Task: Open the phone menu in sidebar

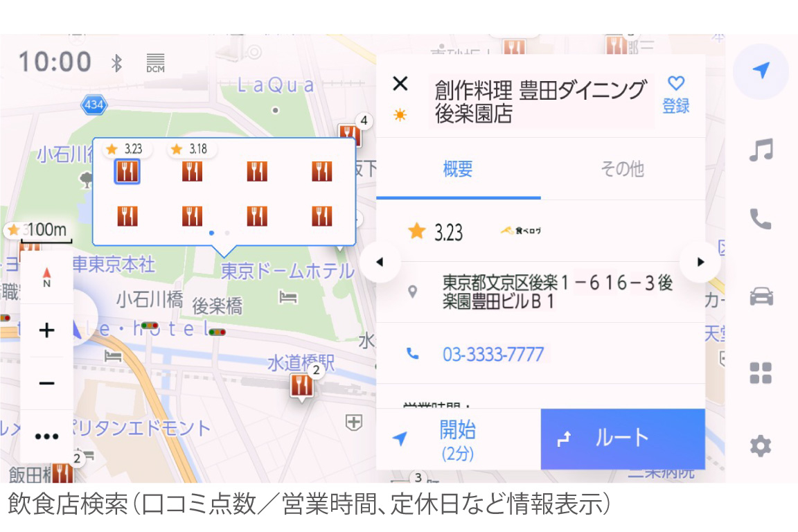Action: pyautogui.click(x=761, y=219)
